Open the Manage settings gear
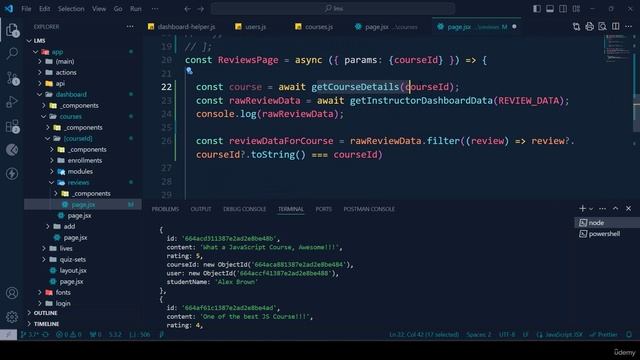 pos(12,316)
